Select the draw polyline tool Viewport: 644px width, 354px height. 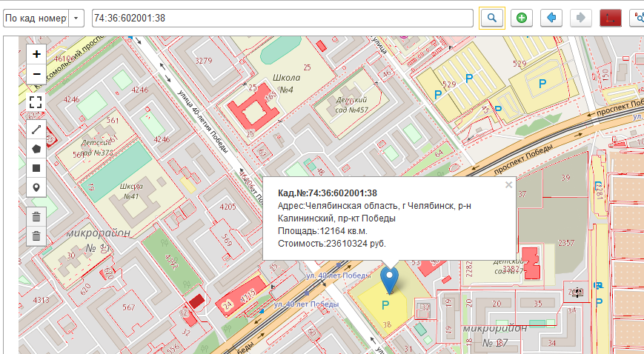36,129
